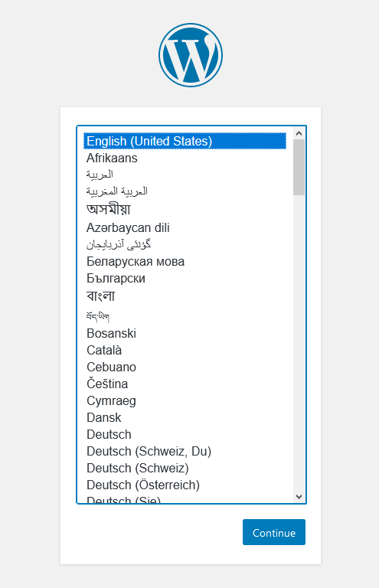Click the Continue button
The width and height of the screenshot is (379, 588).
[x=274, y=532]
